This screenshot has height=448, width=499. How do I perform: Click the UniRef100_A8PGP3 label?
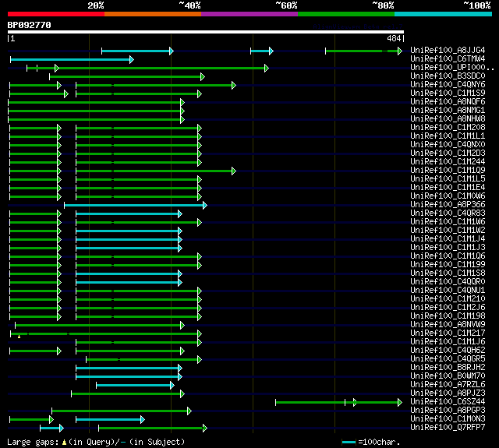tap(448, 411)
